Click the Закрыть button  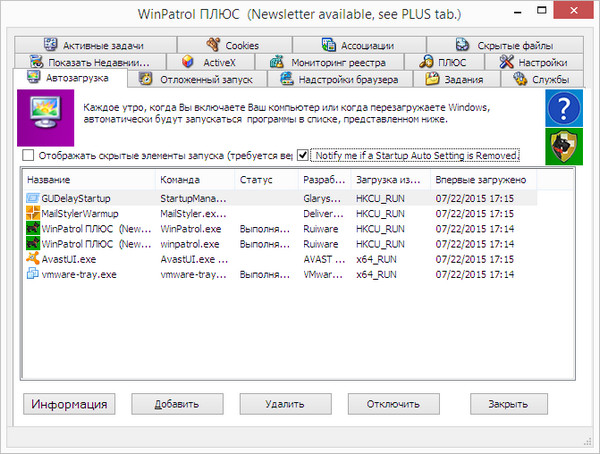point(509,404)
